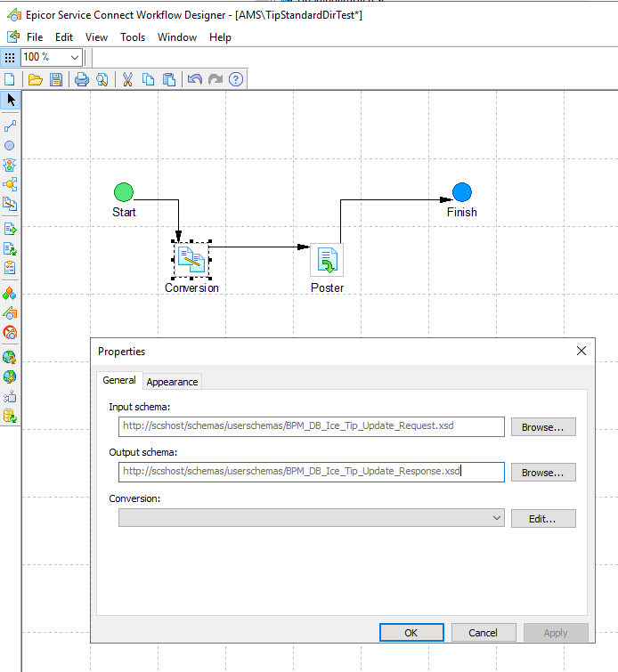618x672 pixels.
Task: Redo the undone action
Action: [215, 80]
